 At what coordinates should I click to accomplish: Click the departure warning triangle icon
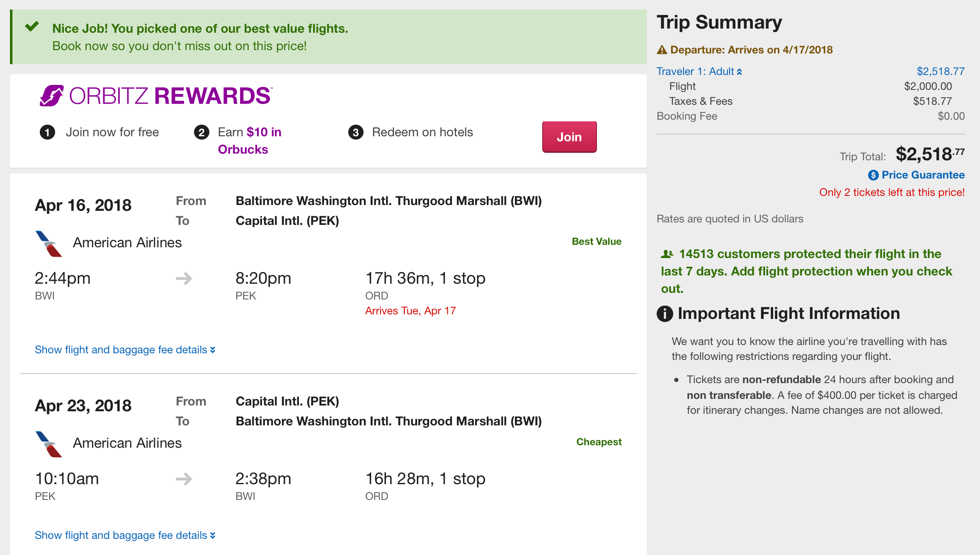click(x=662, y=50)
